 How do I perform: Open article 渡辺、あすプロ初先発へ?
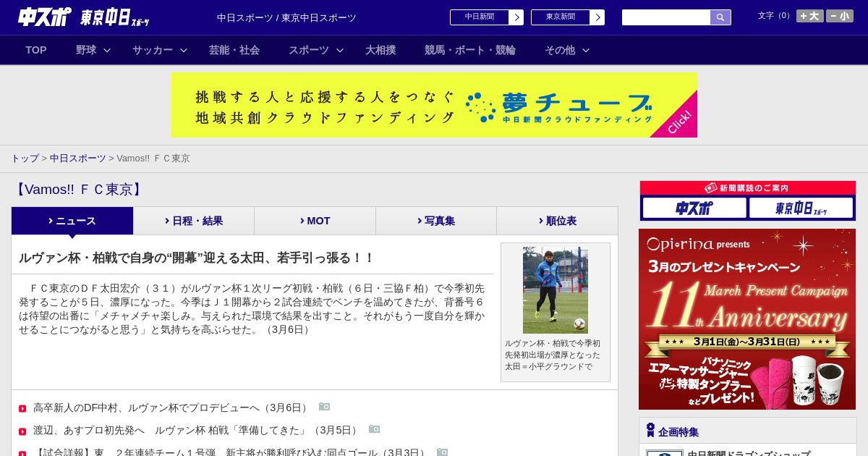pos(197,430)
